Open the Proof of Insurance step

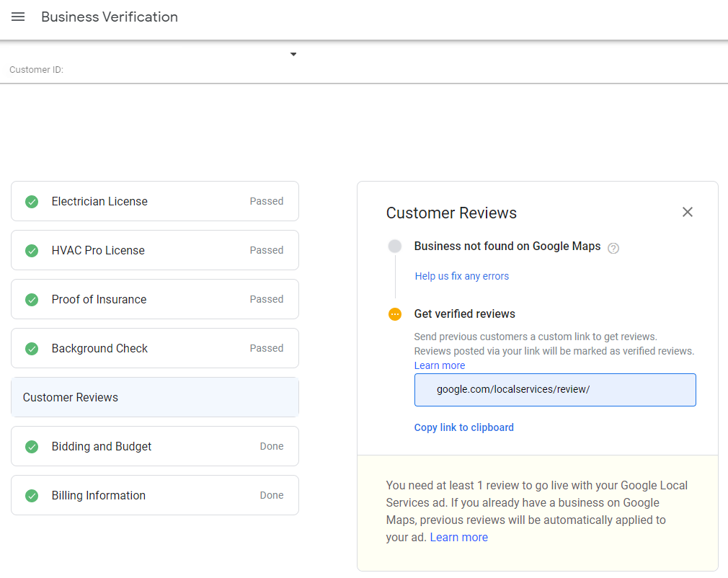[154, 300]
